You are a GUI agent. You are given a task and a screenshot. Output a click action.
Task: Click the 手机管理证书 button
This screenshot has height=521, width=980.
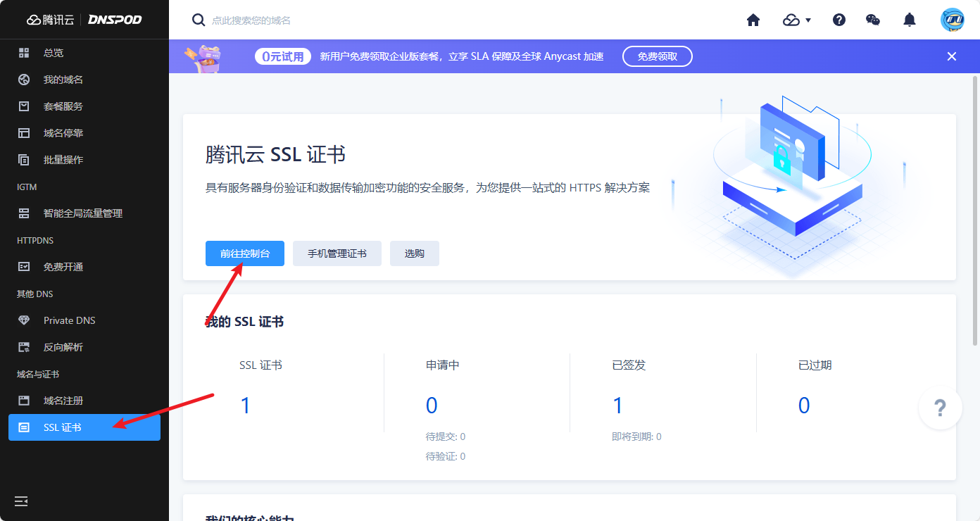[x=337, y=253]
